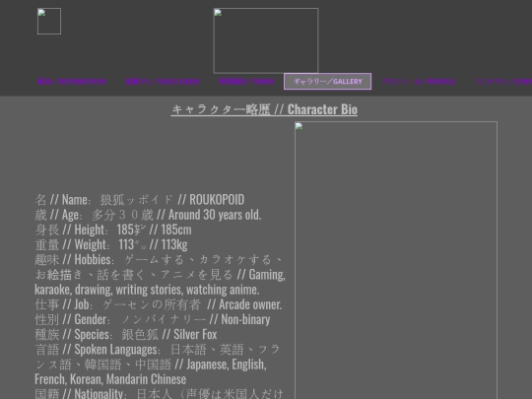
Task: Click the weight value '113kg'
Action: point(174,244)
